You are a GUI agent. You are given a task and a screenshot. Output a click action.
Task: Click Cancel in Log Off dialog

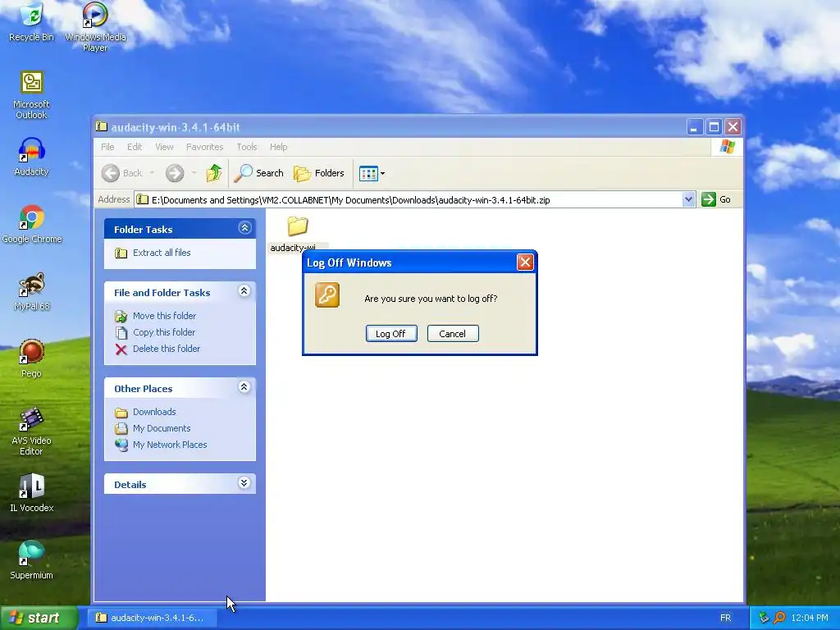point(453,334)
